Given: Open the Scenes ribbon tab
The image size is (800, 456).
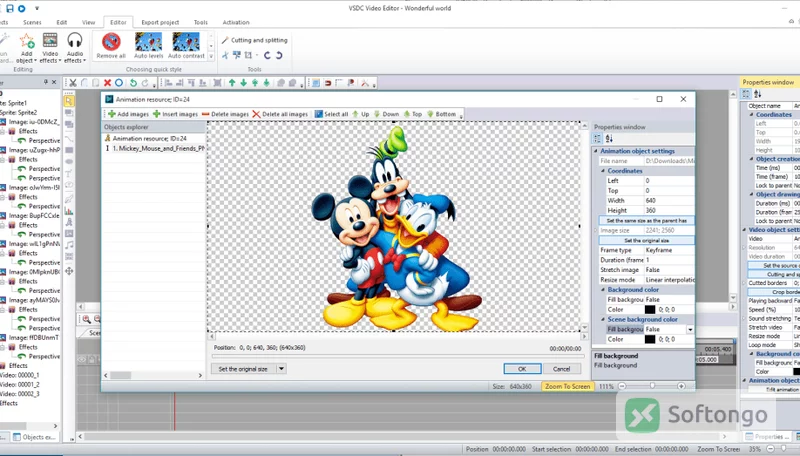Looking at the screenshot, I should 32,22.
